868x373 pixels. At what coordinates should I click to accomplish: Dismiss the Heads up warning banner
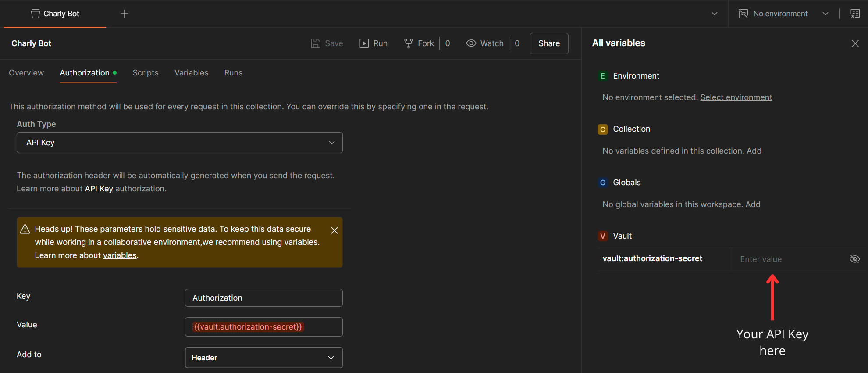click(x=334, y=230)
